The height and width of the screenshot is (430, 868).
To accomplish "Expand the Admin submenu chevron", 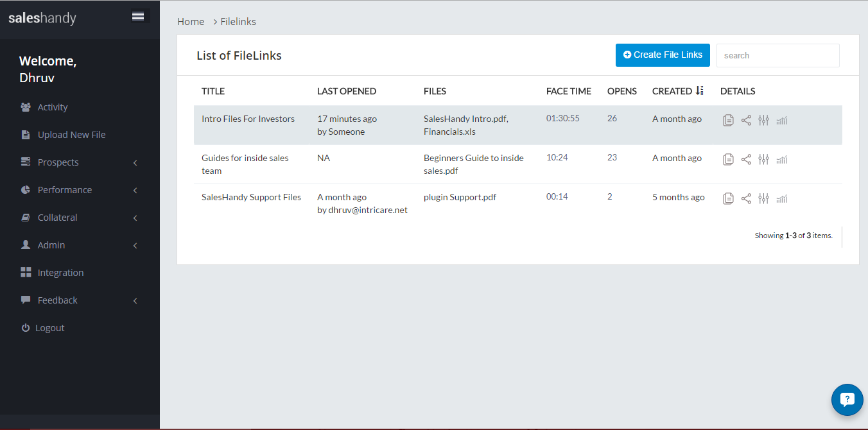I will (x=135, y=246).
